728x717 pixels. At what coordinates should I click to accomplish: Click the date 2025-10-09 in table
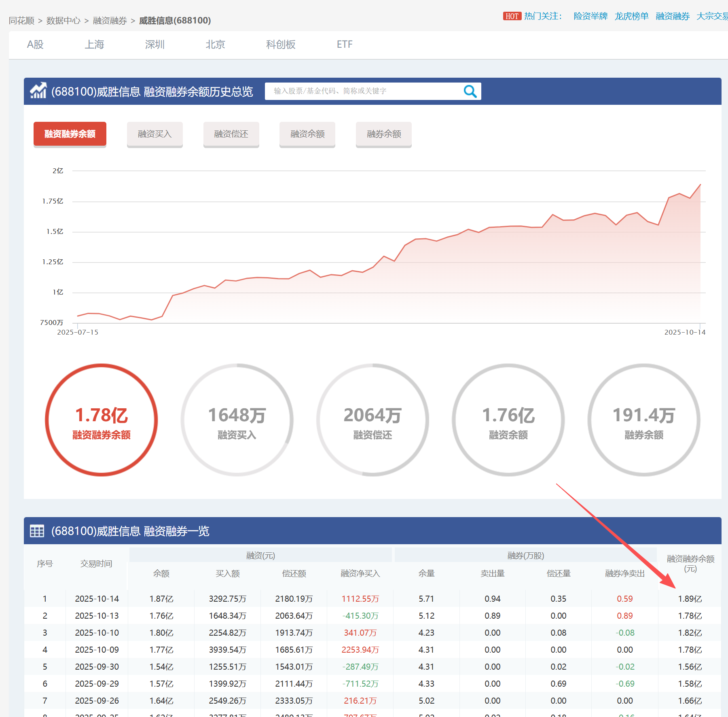tap(97, 650)
